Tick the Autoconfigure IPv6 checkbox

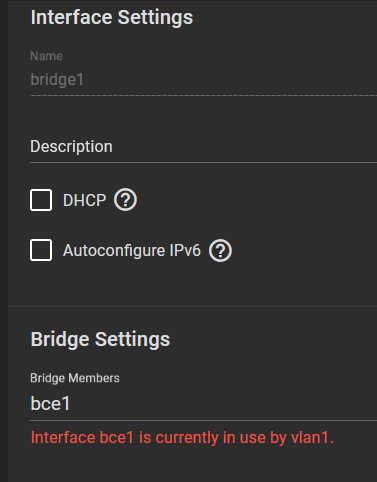click(41, 250)
